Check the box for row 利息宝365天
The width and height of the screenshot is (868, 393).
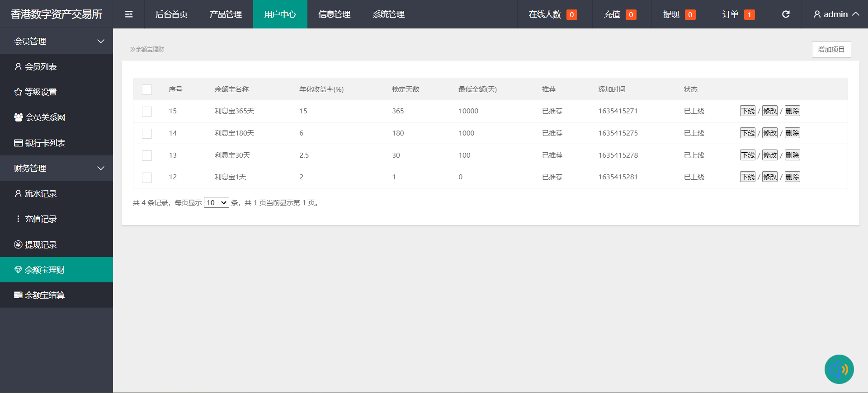point(147,112)
